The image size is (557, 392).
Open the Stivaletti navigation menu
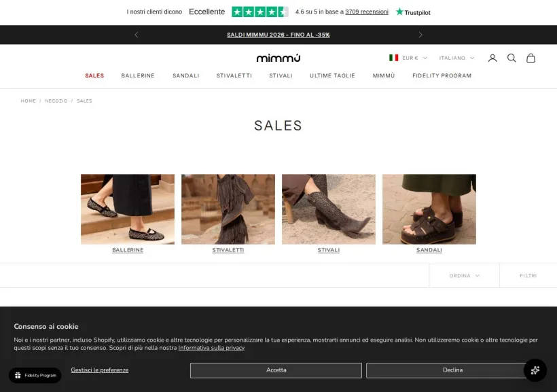click(234, 75)
